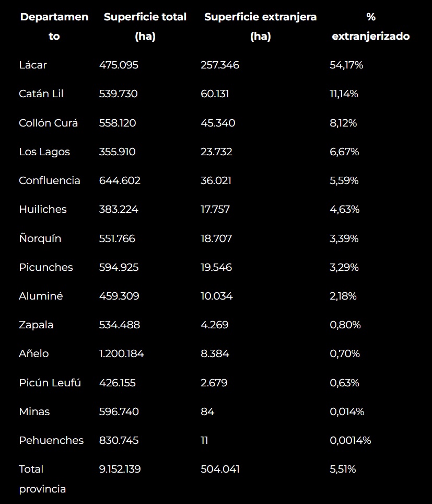Select the Lácar department cell
Viewport: 432px width, 504px height.
click(33, 65)
